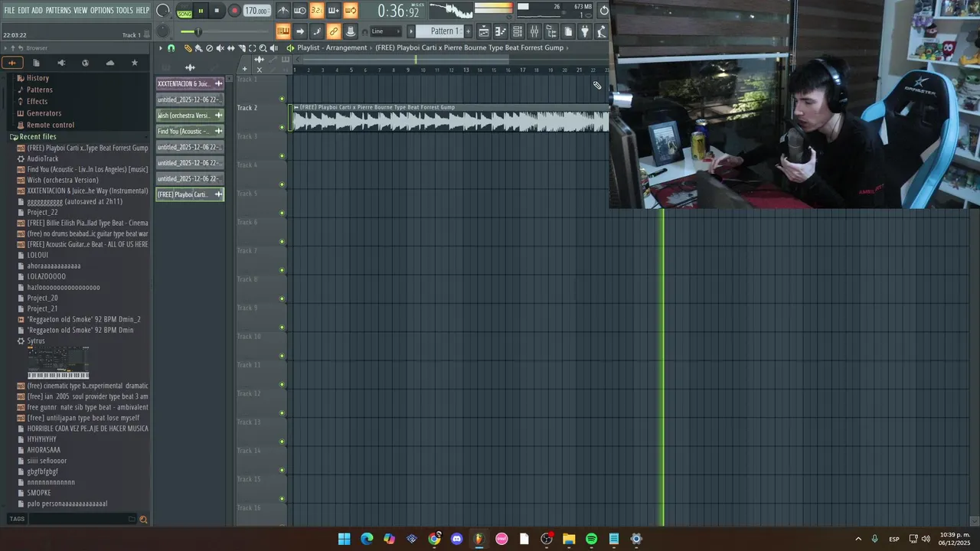
Task: Open AudioTrack in Recent files
Action: coord(43,158)
